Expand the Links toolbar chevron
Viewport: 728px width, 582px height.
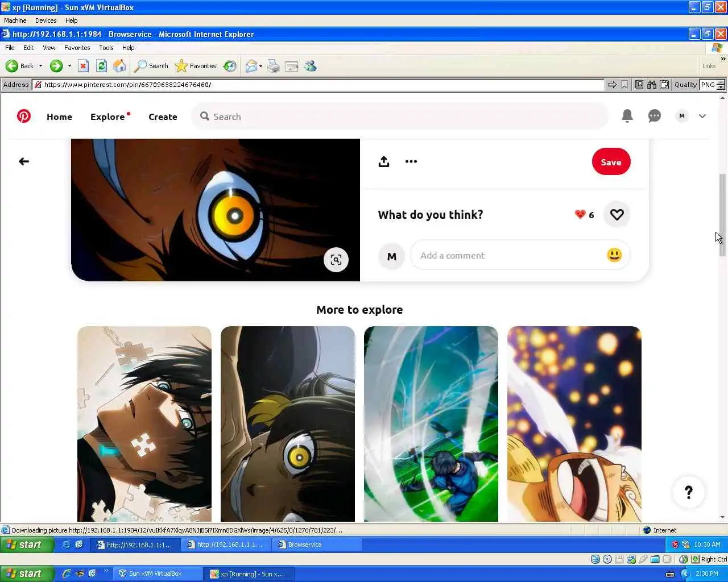(723, 59)
